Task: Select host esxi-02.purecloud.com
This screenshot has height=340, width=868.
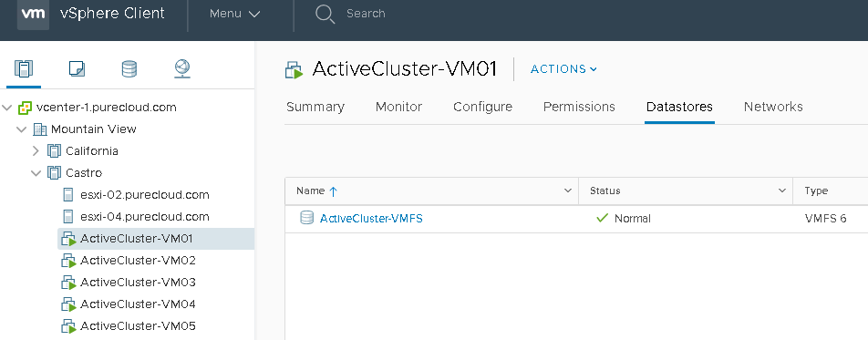Action: click(145, 195)
